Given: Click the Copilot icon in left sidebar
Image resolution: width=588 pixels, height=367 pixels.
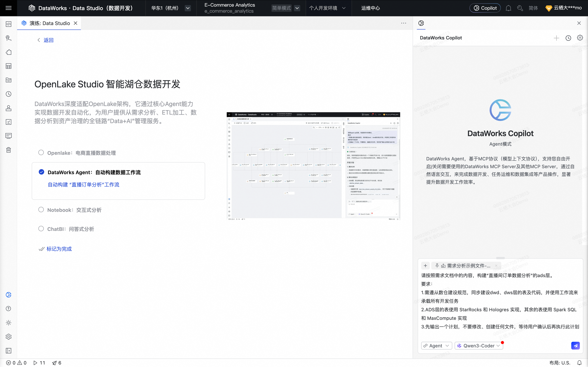Looking at the screenshot, I should point(9,295).
